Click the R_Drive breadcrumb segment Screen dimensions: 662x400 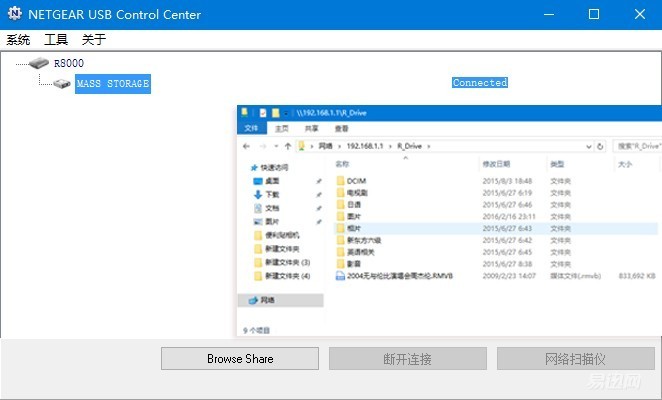tap(409, 146)
